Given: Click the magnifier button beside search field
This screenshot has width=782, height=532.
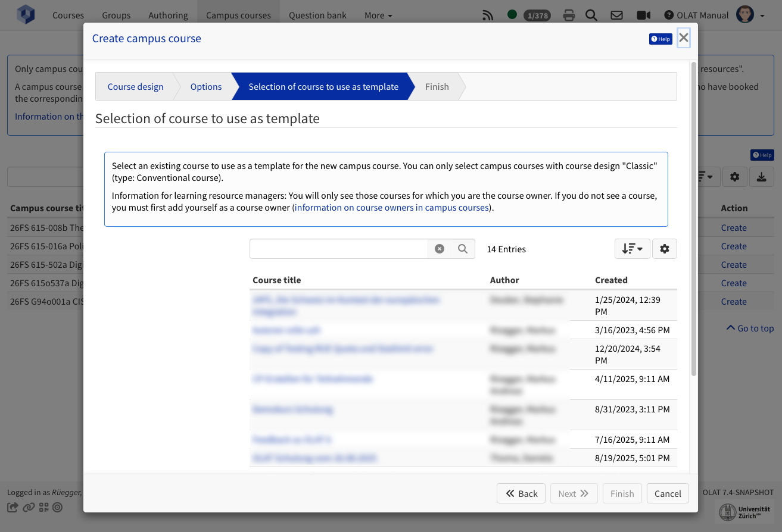Looking at the screenshot, I should [x=463, y=249].
